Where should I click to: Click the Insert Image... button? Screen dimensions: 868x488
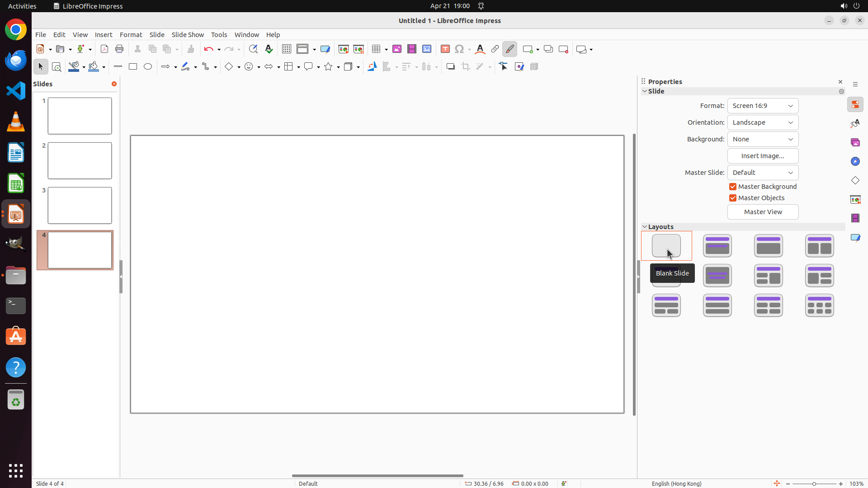click(763, 156)
